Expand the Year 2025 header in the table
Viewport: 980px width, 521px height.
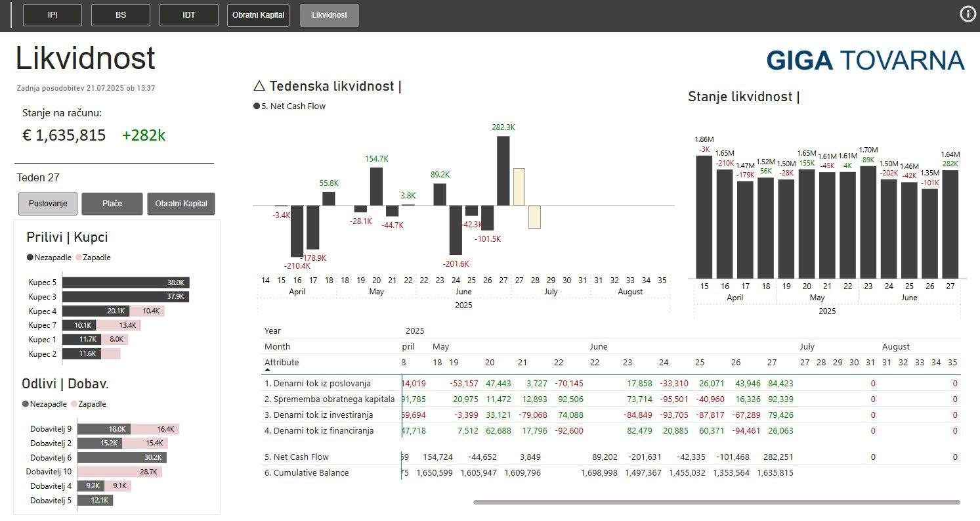pyautogui.click(x=272, y=330)
